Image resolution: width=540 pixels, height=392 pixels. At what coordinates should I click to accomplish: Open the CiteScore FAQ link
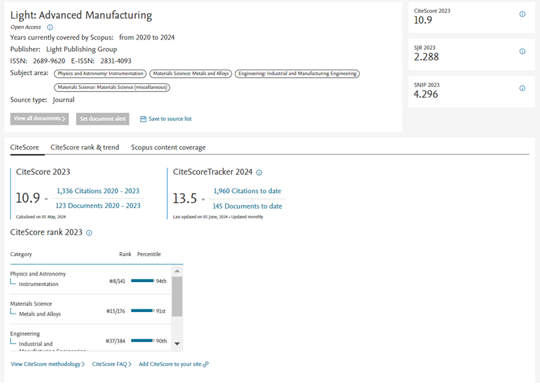click(112, 365)
